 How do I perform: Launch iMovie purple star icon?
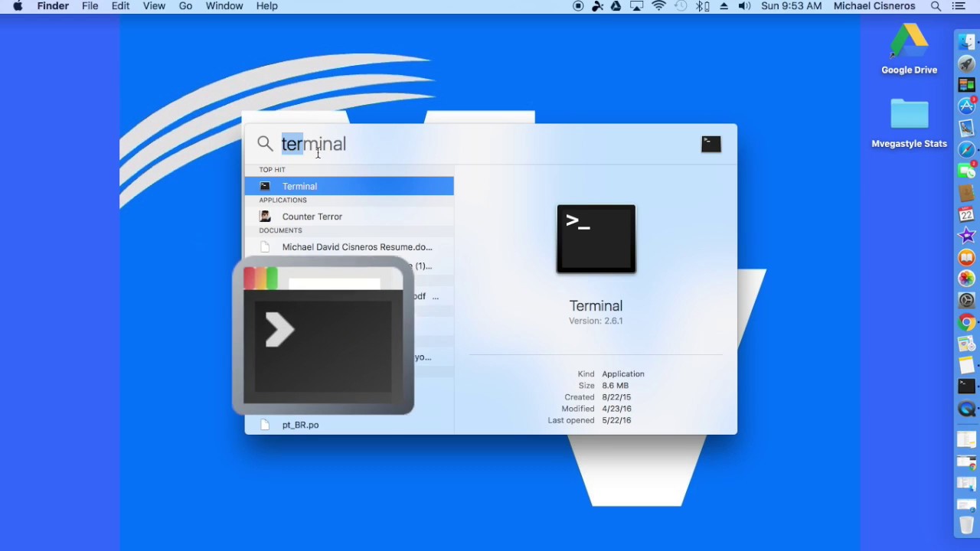pyautogui.click(x=967, y=236)
